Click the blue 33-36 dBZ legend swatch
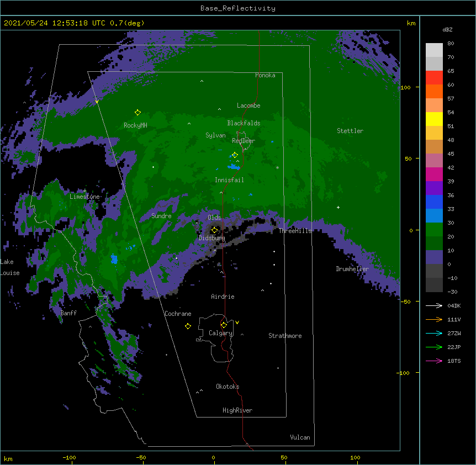 434,202
